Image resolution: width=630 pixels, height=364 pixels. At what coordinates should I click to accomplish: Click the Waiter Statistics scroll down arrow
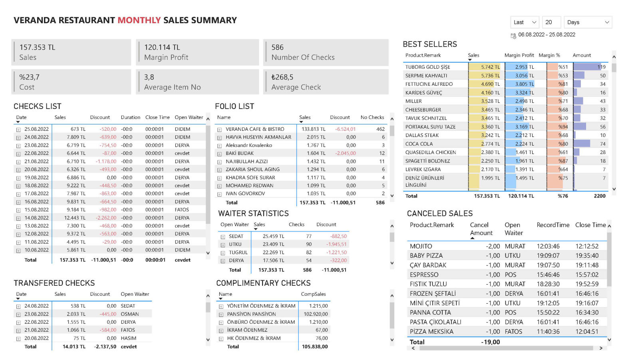coord(392,263)
